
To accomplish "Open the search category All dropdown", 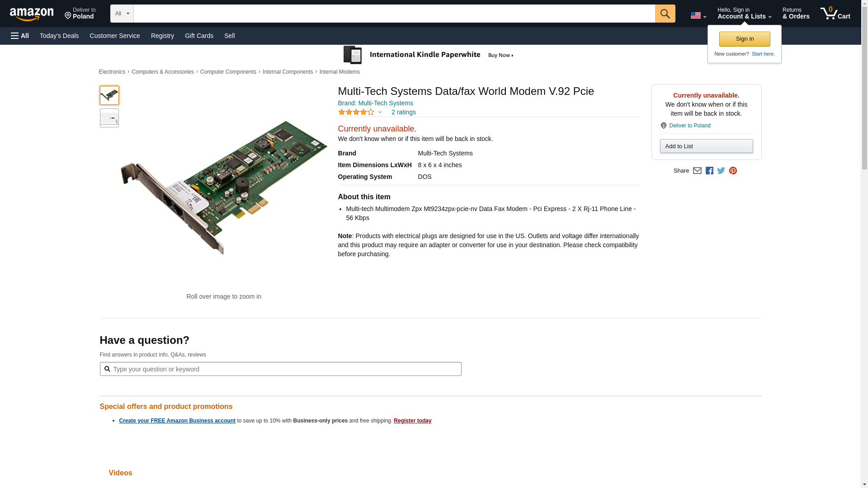I will (x=122, y=14).
